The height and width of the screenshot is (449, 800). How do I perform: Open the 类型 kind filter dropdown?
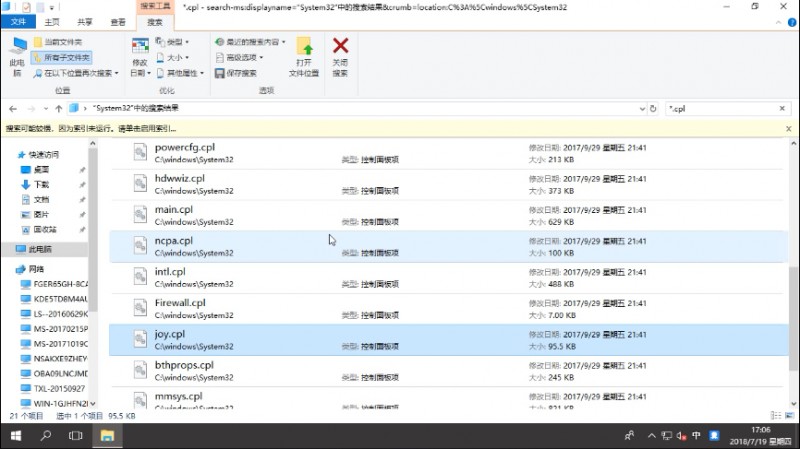click(x=172, y=42)
